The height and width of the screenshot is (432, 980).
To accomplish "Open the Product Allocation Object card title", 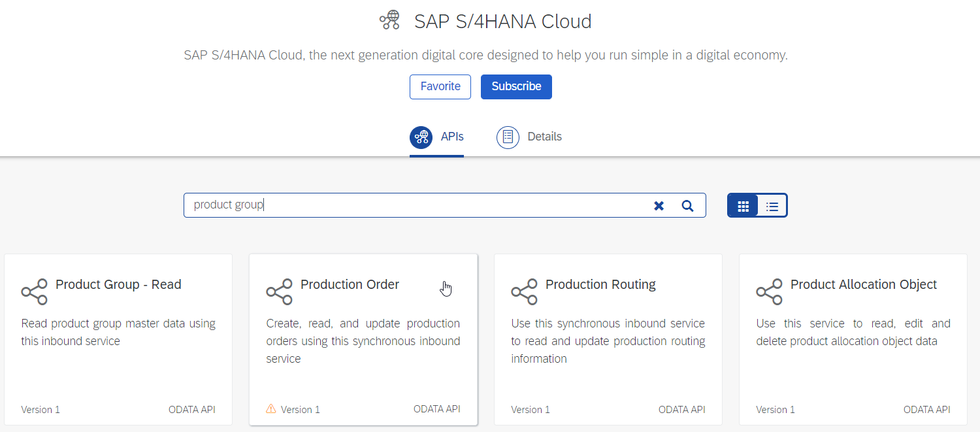I will (x=863, y=285).
